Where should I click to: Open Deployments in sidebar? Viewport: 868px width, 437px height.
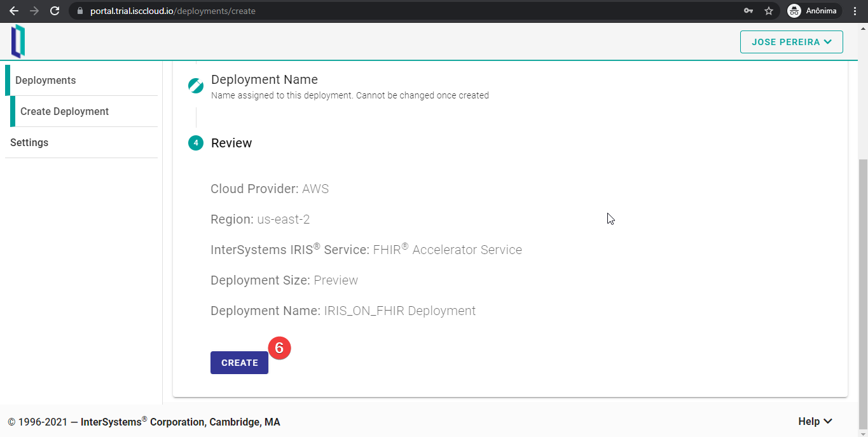81,81
